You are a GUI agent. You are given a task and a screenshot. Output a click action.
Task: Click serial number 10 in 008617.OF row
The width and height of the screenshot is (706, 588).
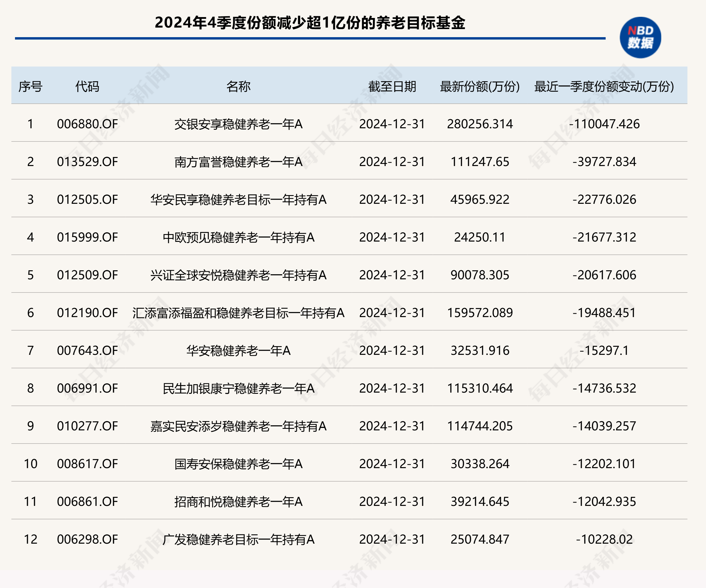click(x=31, y=464)
